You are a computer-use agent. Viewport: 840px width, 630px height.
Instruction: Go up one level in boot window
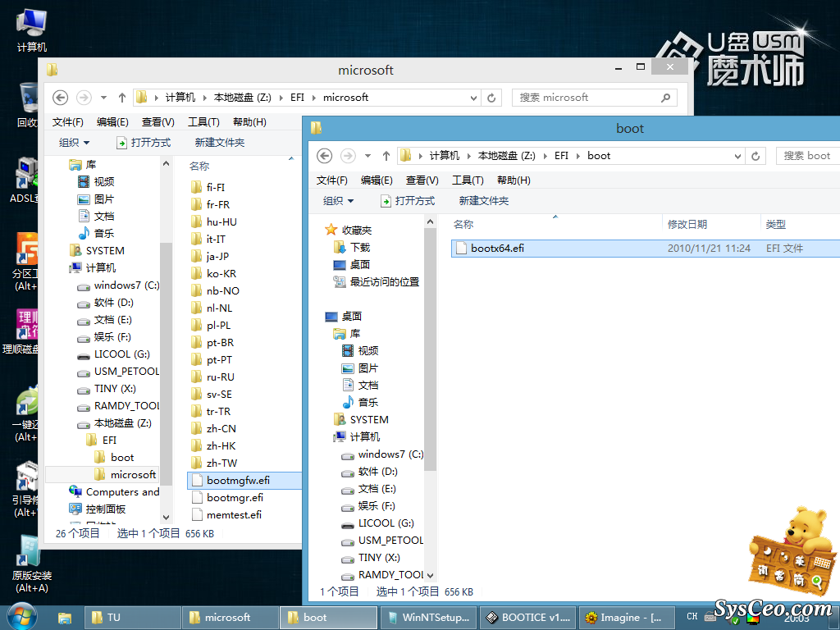click(386, 156)
